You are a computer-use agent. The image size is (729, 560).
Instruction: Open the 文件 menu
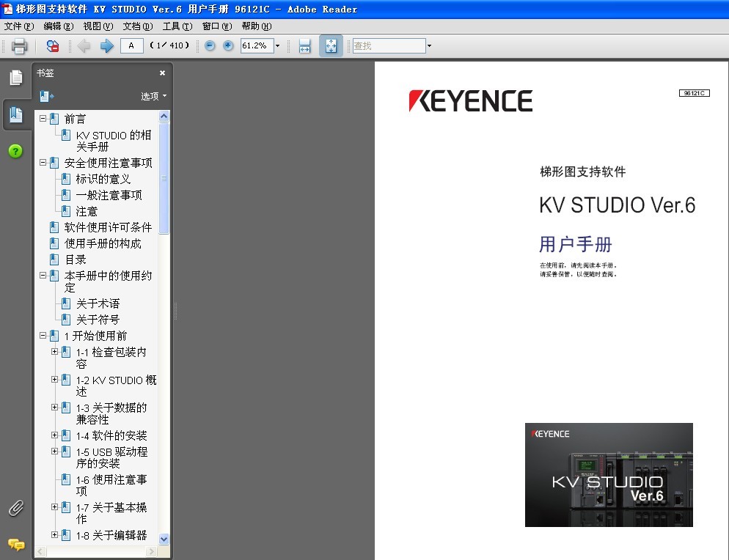(x=18, y=26)
